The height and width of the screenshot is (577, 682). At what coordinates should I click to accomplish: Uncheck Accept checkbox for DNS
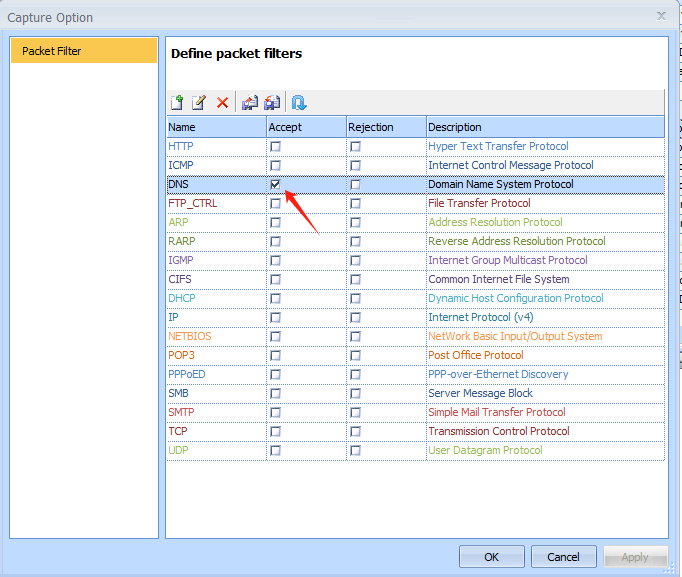pos(275,184)
